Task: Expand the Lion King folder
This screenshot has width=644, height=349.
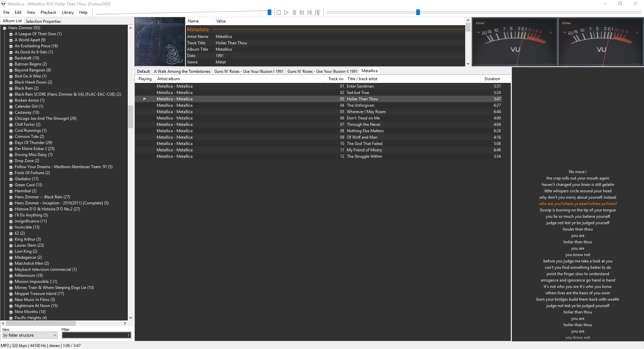Action: 11,252
